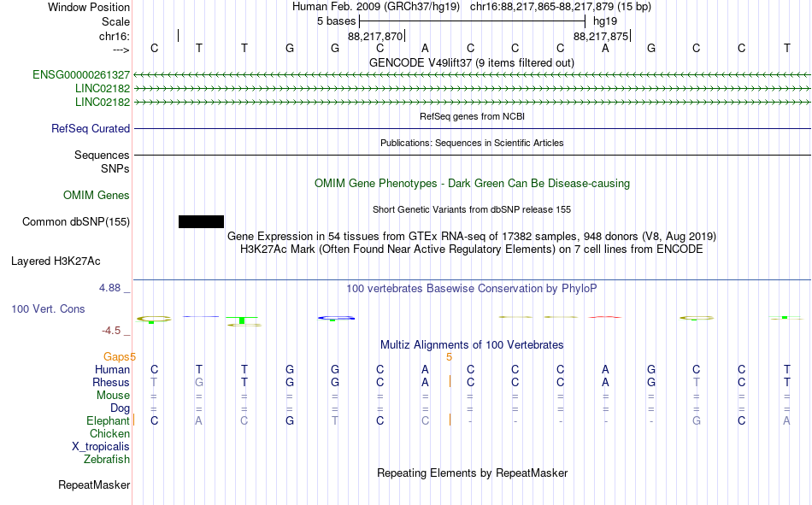Click the 88,217,875 position marker on the ruler
The width and height of the screenshot is (812, 505).
tap(601, 36)
